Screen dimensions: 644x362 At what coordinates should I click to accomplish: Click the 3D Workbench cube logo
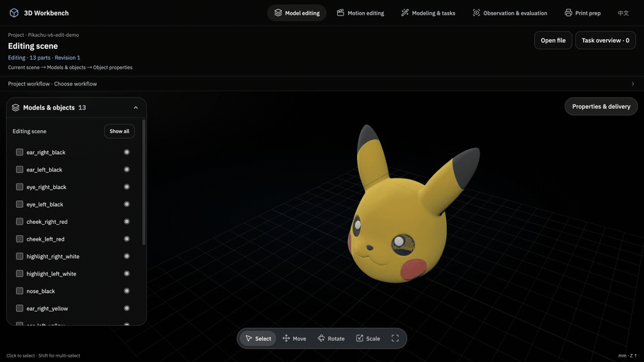click(x=14, y=13)
